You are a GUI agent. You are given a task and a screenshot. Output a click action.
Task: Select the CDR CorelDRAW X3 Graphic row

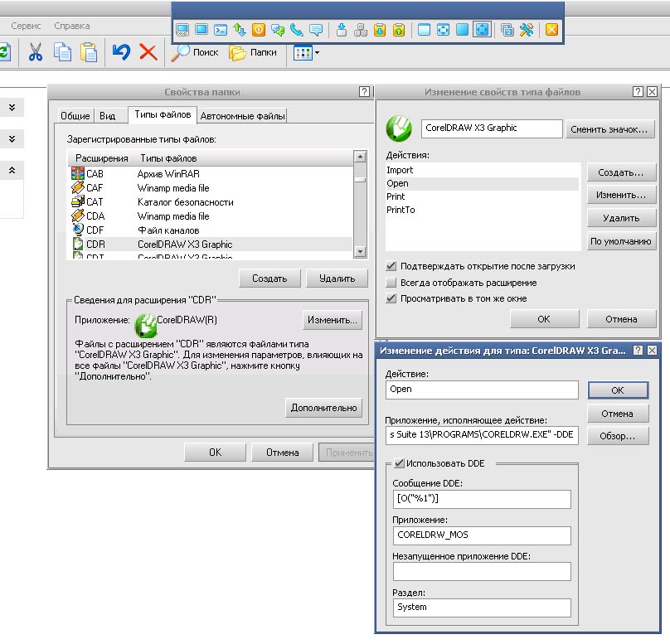click(211, 245)
